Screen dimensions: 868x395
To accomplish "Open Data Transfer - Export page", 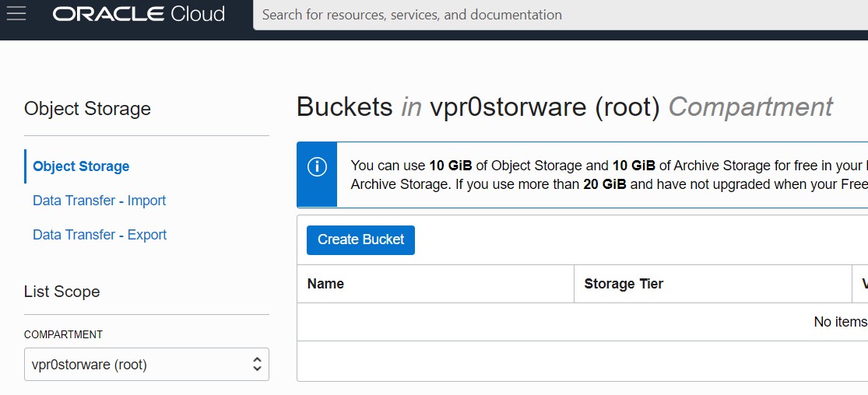I will 99,235.
